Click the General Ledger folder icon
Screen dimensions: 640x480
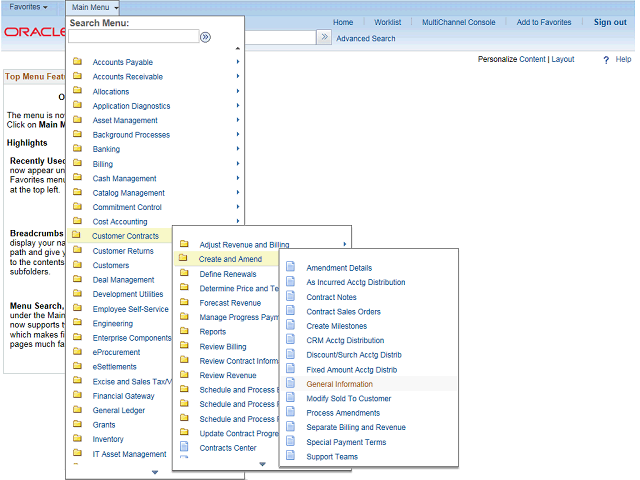click(x=77, y=410)
